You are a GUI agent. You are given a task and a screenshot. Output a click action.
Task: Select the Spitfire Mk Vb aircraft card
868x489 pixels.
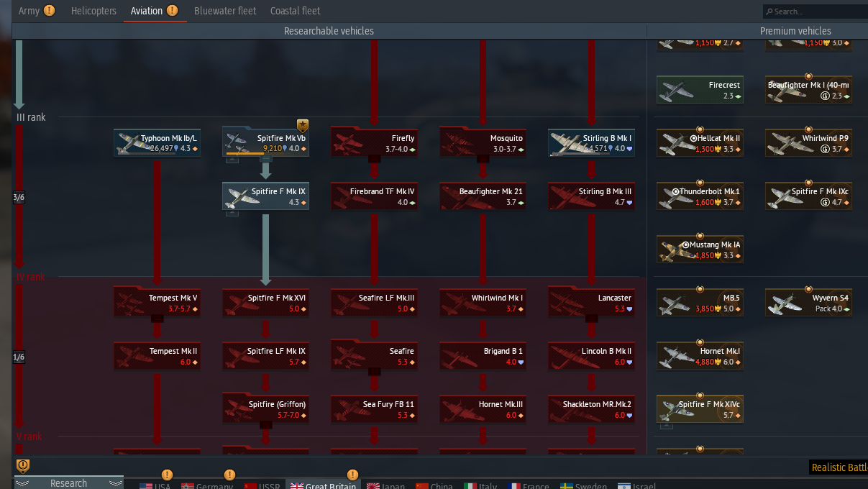[265, 142]
